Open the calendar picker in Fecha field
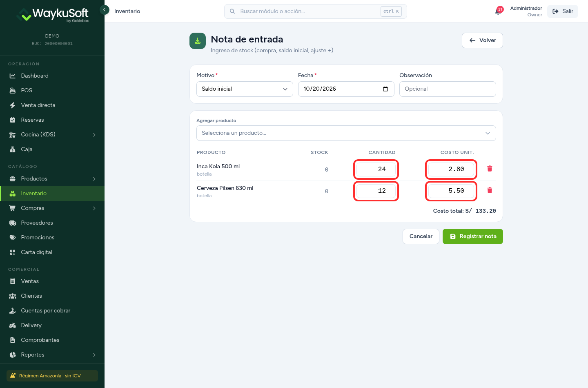The image size is (588, 388). (385, 89)
